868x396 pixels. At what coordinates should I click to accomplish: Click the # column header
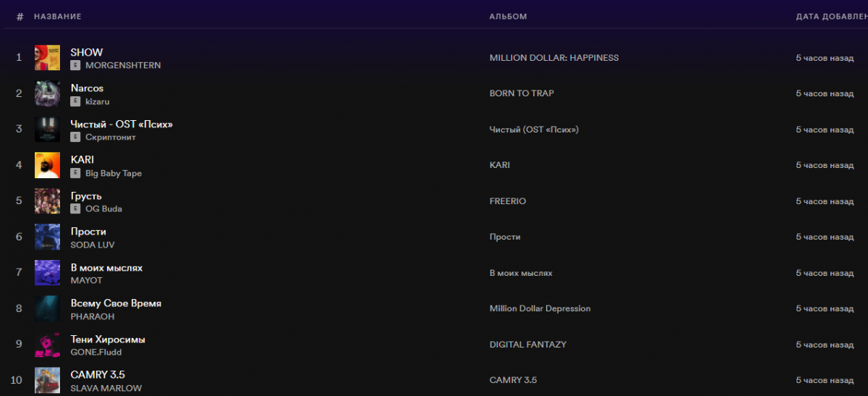point(20,16)
